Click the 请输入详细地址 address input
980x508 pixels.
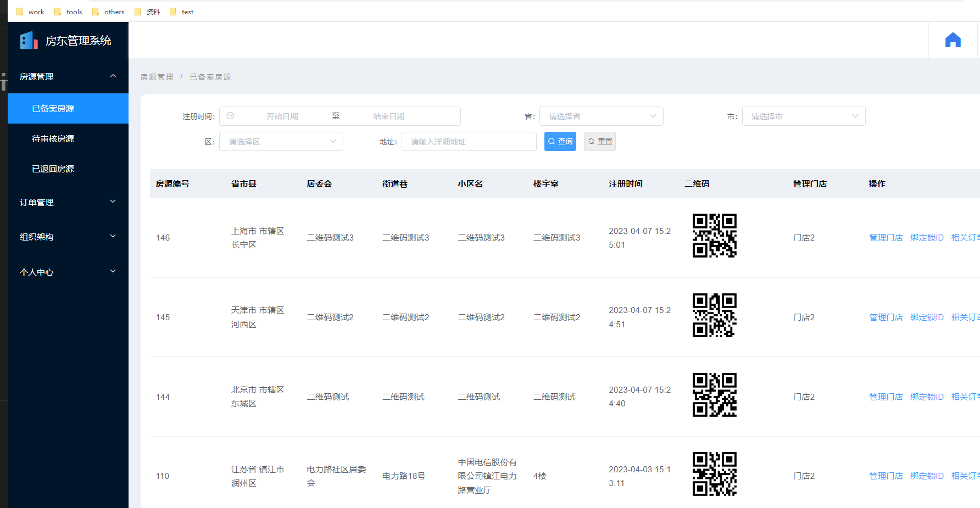coord(469,141)
